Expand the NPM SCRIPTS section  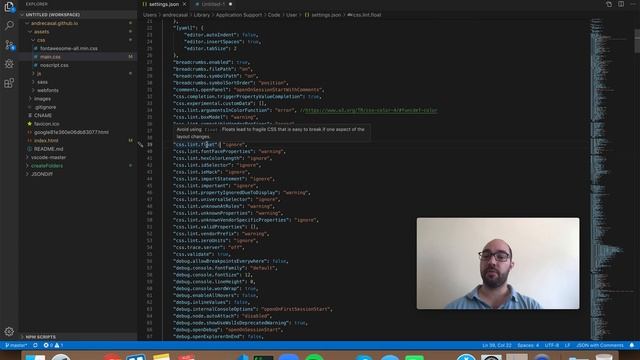(x=78, y=337)
